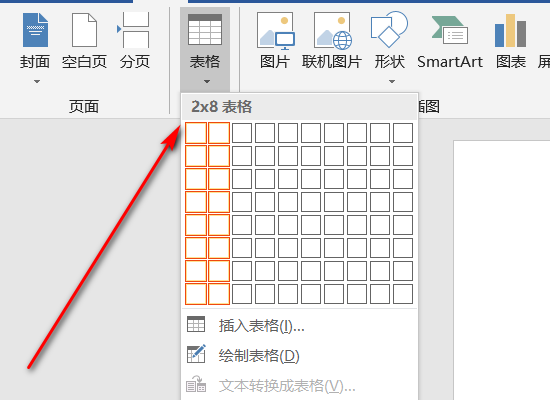Collapse the 表格 dropdown arrow
The width and height of the screenshot is (550, 400).
[207, 81]
